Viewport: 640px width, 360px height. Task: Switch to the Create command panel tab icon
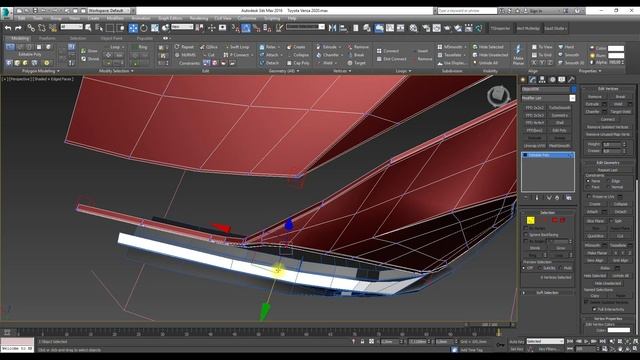[x=523, y=80]
